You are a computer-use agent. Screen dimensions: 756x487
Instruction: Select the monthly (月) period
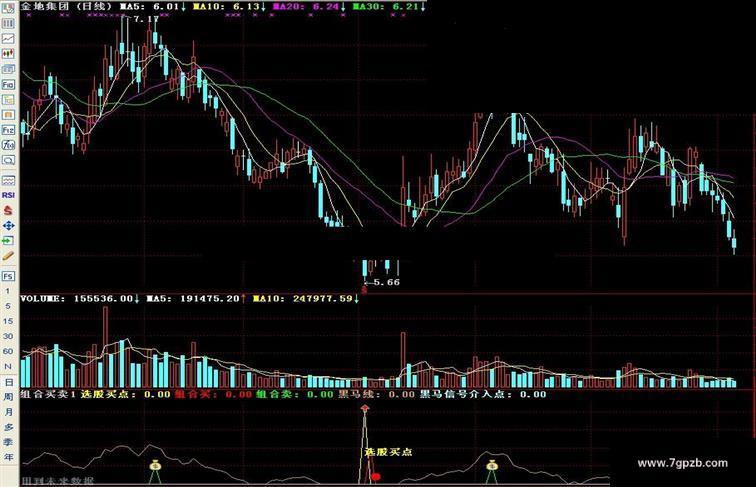click(x=8, y=412)
